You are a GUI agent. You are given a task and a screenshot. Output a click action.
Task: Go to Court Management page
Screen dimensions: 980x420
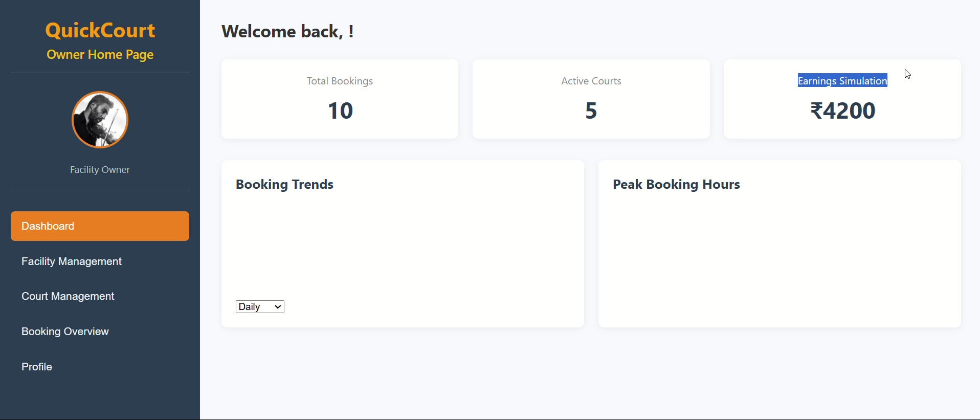[68, 296]
